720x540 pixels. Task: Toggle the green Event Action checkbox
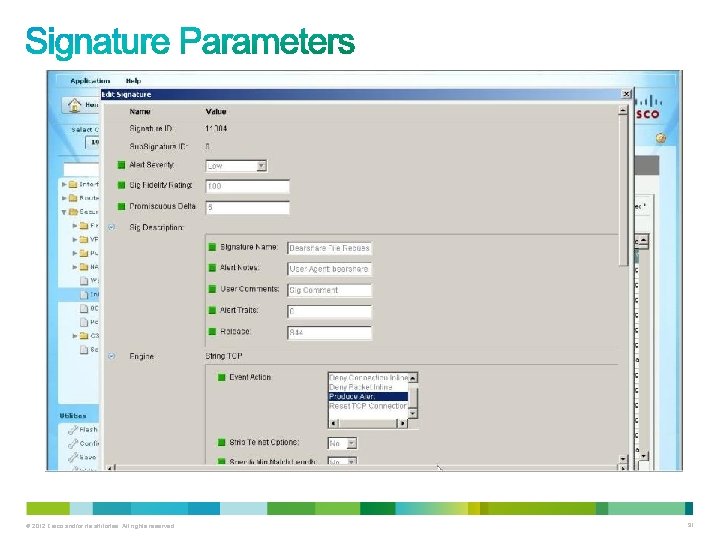point(221,377)
